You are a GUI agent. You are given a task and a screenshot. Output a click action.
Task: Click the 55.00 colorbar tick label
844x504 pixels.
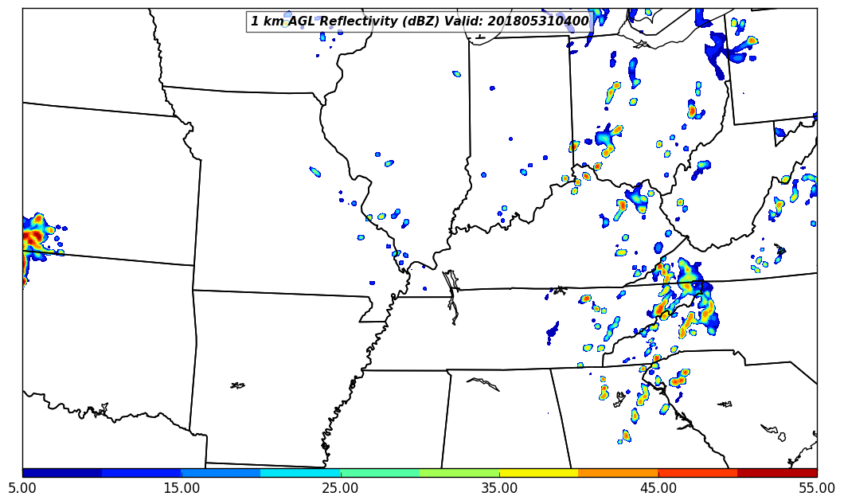[x=817, y=488]
